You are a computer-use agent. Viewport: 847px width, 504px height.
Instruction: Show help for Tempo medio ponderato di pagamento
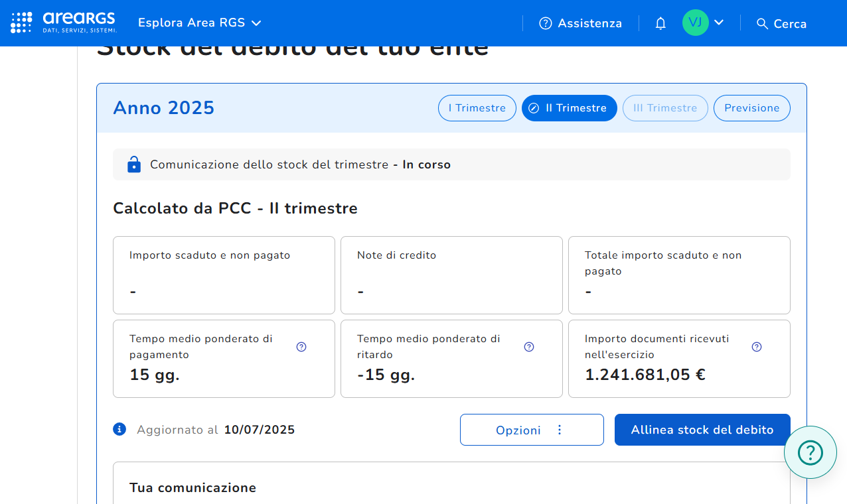tap(301, 347)
